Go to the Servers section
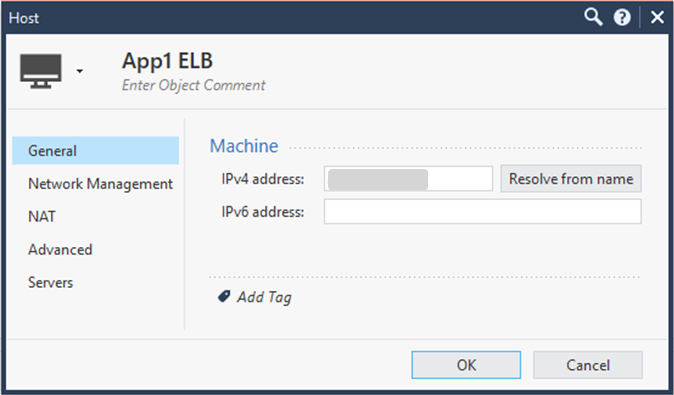The height and width of the screenshot is (395, 674). [x=51, y=282]
